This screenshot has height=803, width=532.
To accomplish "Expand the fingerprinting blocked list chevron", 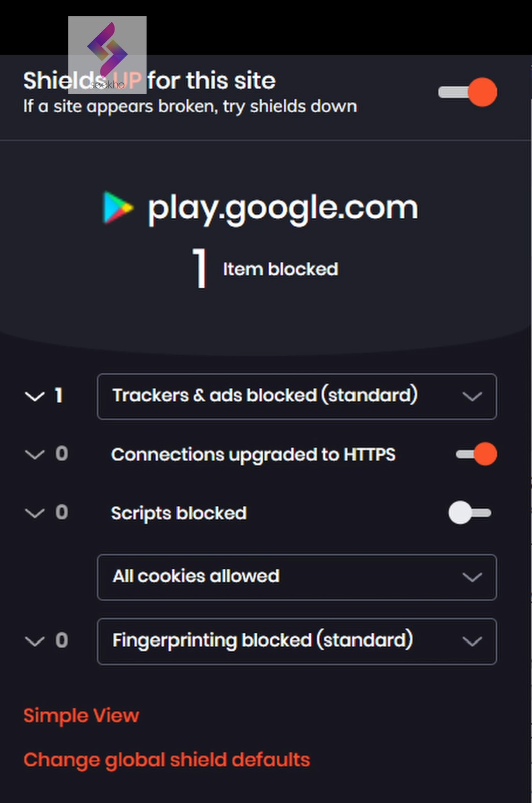I will click(x=35, y=641).
